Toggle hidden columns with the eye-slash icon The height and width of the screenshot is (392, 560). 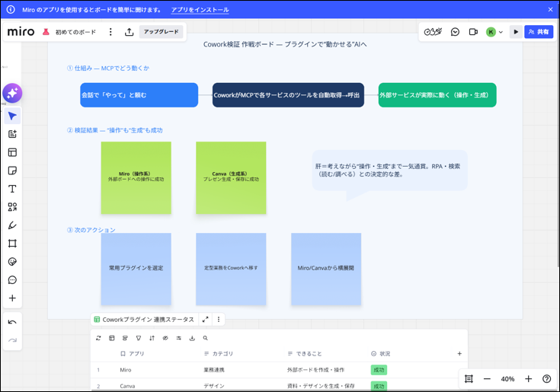(165, 338)
